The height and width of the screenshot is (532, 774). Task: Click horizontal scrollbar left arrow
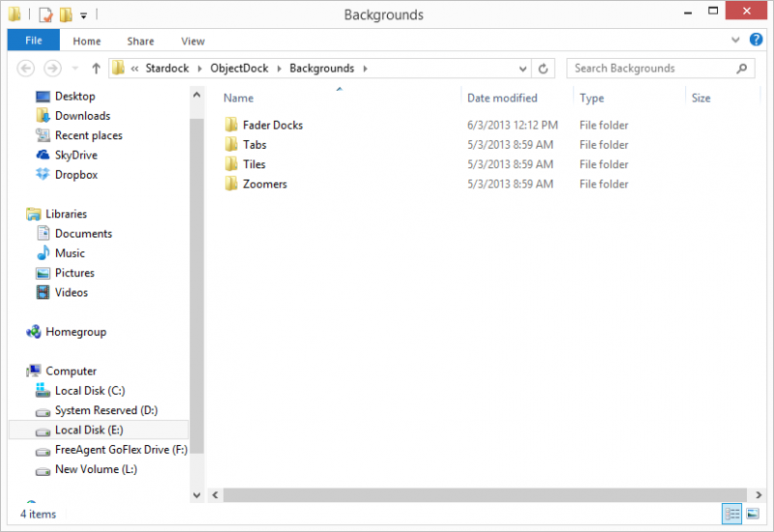tap(215, 495)
